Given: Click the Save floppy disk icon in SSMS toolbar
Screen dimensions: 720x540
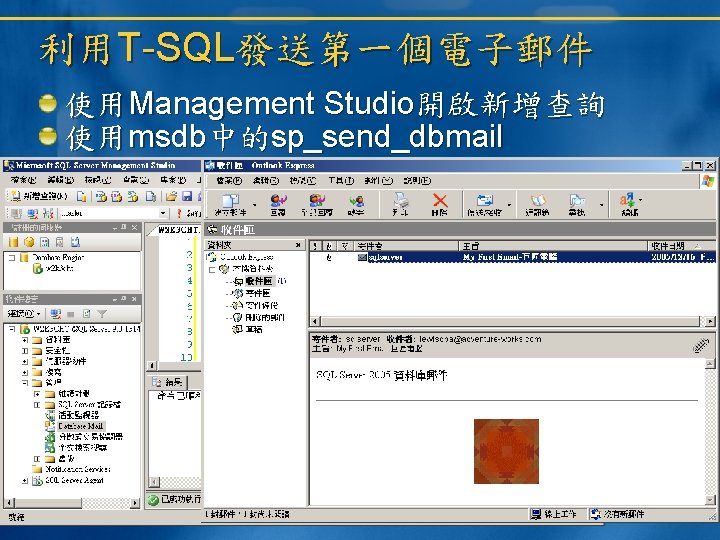Looking at the screenshot, I should [x=187, y=197].
